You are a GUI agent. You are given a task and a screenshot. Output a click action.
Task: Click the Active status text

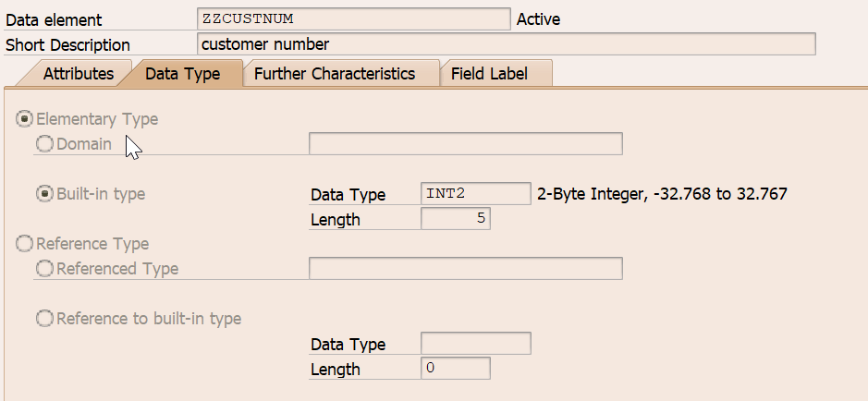(x=538, y=19)
